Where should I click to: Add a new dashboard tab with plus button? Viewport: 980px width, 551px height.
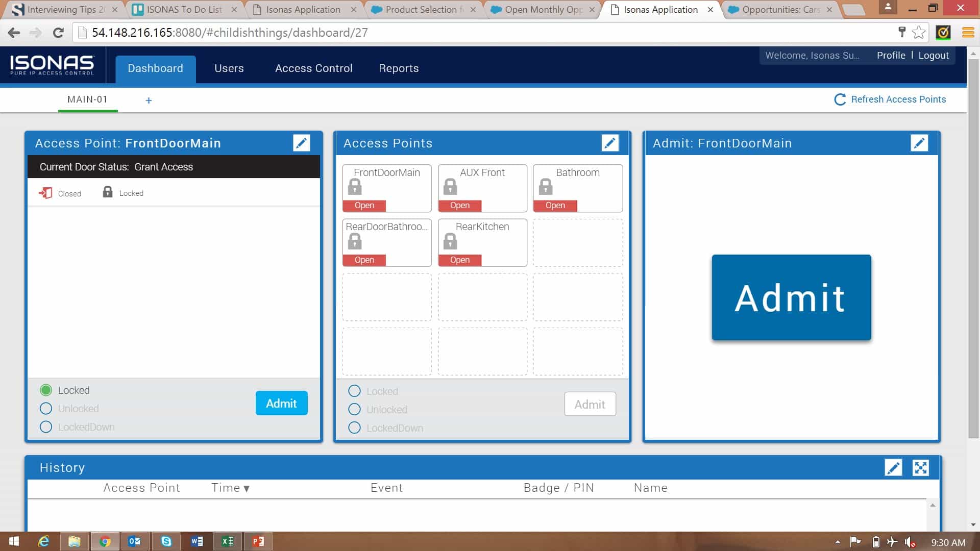click(148, 99)
